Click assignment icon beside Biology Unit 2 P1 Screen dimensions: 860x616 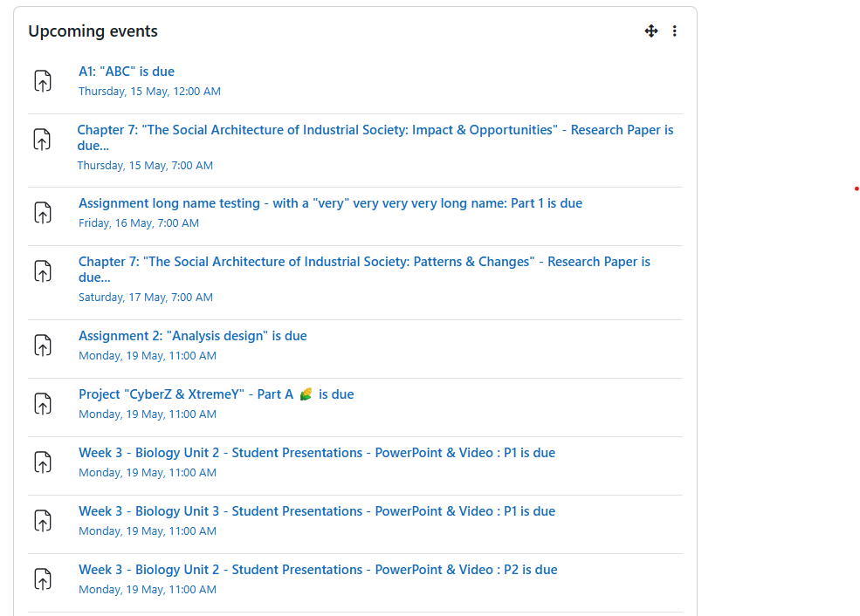pos(43,462)
